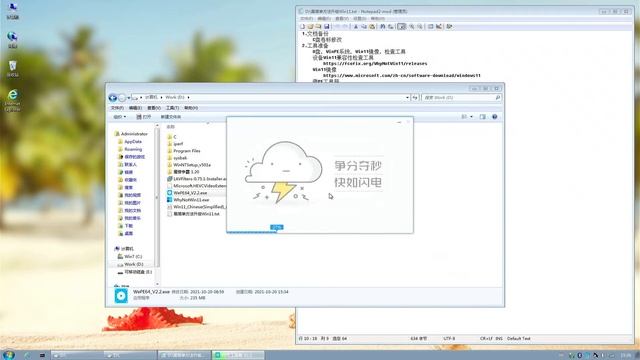Viewport: 640px width, 360px height.
Task: Select AppData in the navigation tree
Action: click(x=130, y=142)
